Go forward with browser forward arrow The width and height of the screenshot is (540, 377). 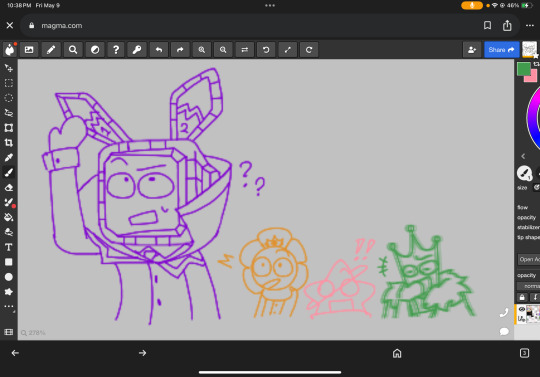[142, 353]
